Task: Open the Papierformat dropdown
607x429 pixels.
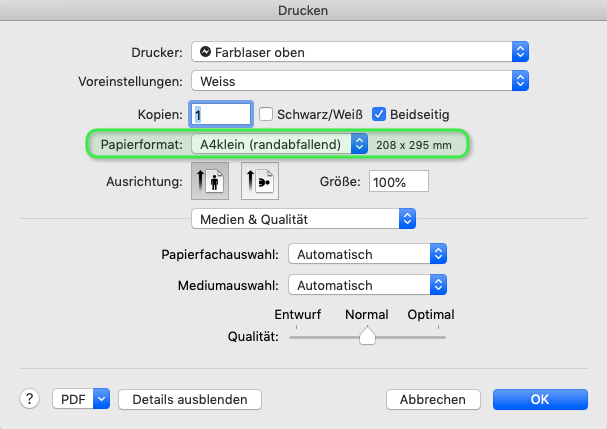Action: [280, 145]
